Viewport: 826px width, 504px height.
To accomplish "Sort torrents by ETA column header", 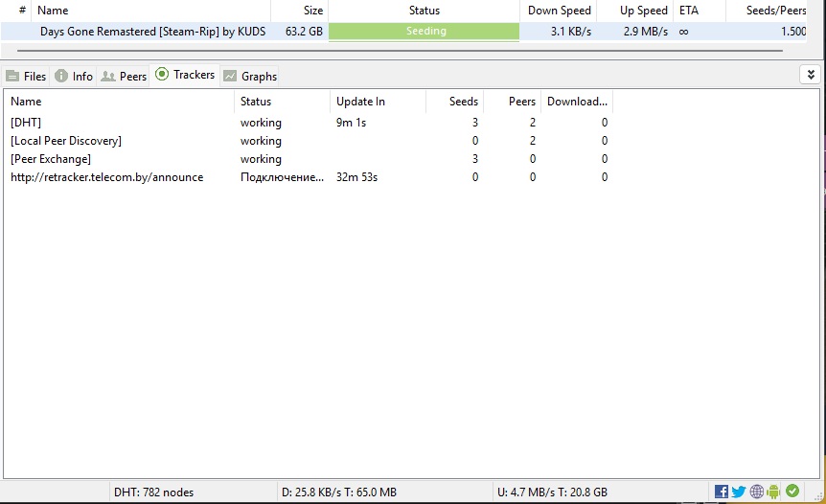I will coord(700,11).
